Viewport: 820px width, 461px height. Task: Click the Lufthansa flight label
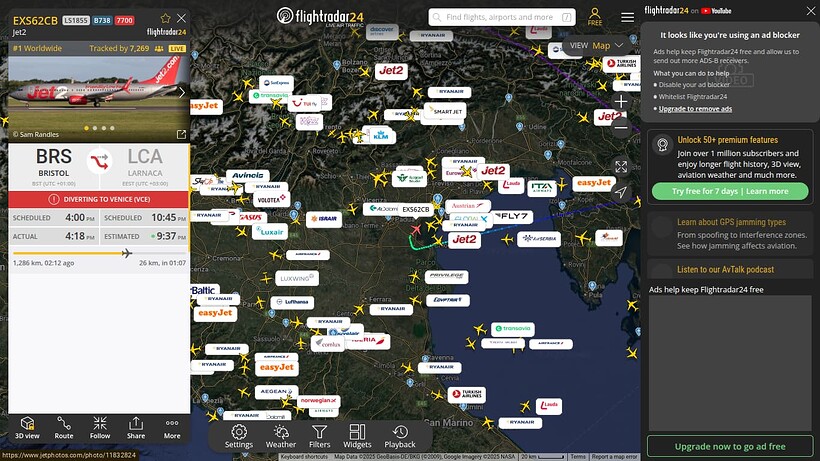[293, 302]
